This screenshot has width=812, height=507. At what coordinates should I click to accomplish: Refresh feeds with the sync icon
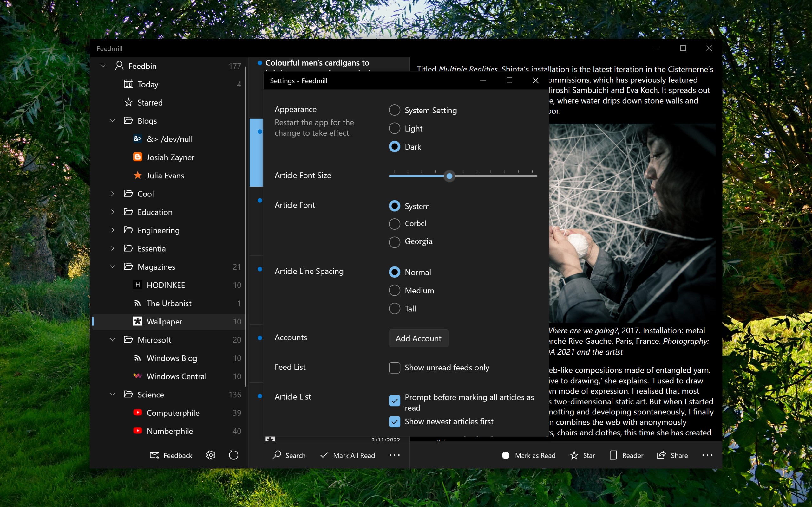click(233, 455)
